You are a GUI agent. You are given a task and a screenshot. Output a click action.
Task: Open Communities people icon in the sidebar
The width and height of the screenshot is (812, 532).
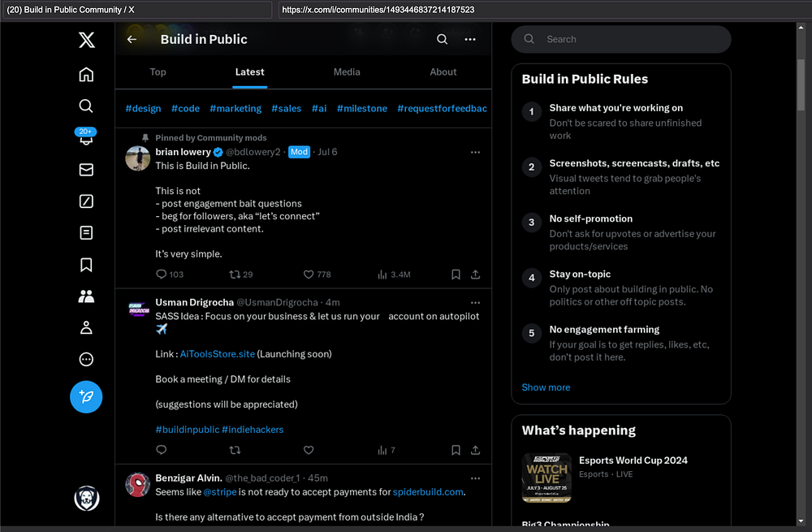[86, 296]
